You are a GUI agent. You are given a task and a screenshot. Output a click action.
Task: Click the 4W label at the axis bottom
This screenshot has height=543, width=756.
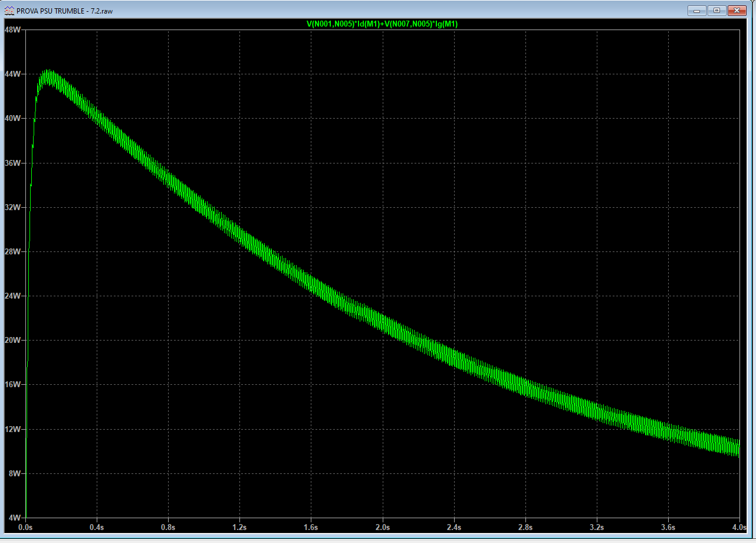tap(14, 518)
